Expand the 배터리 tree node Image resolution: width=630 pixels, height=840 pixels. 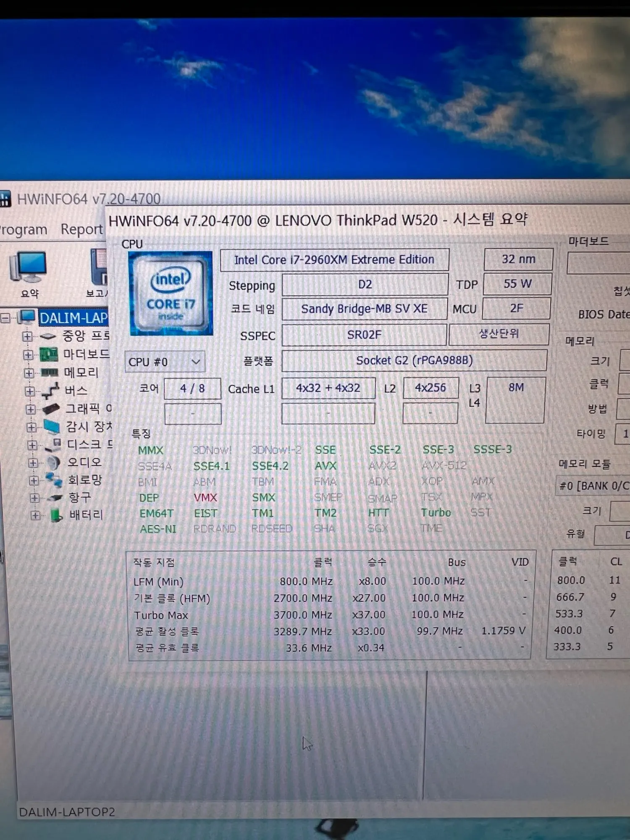(x=36, y=515)
